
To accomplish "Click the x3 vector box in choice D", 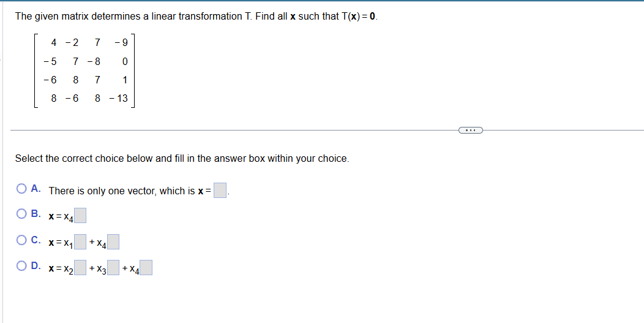I will click(x=114, y=268).
